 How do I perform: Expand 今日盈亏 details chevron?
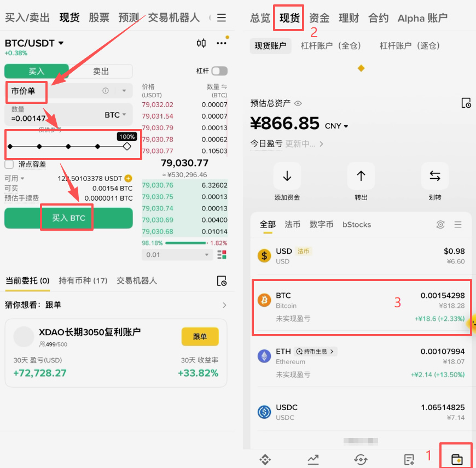click(321, 144)
